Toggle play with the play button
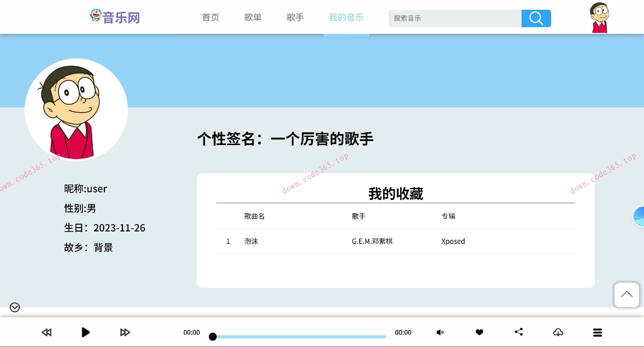 (86, 332)
